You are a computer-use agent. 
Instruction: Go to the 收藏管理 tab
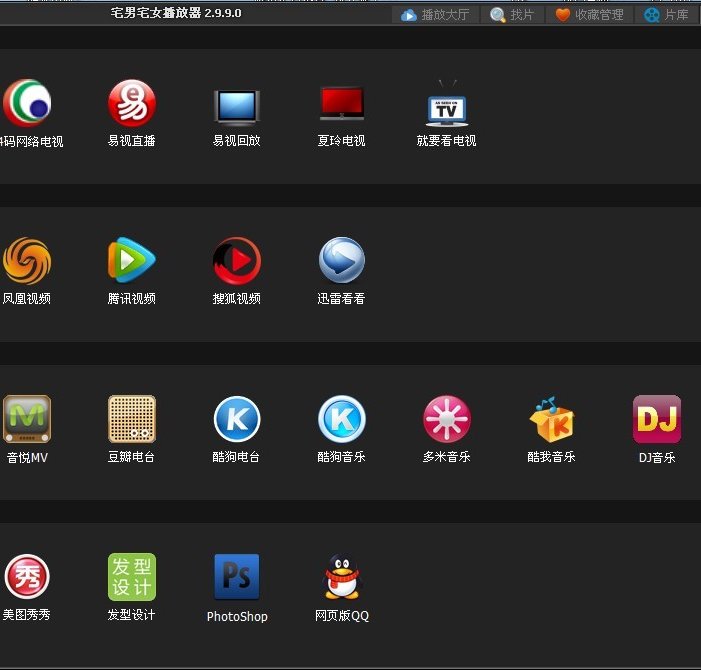(x=589, y=15)
